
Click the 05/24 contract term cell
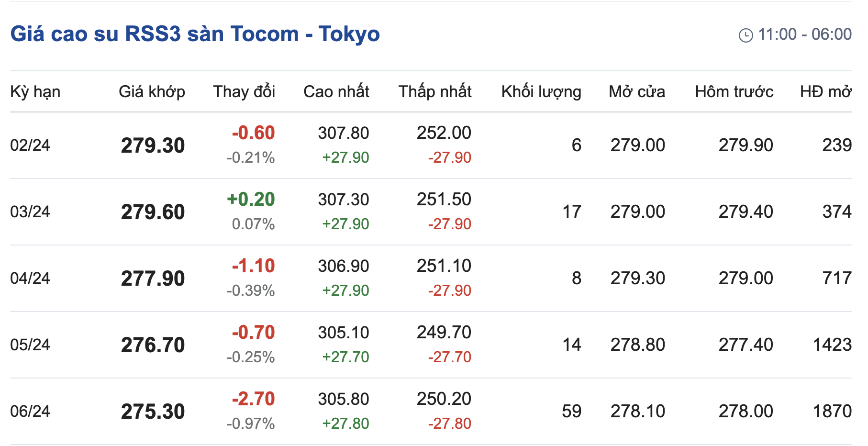click(x=30, y=345)
